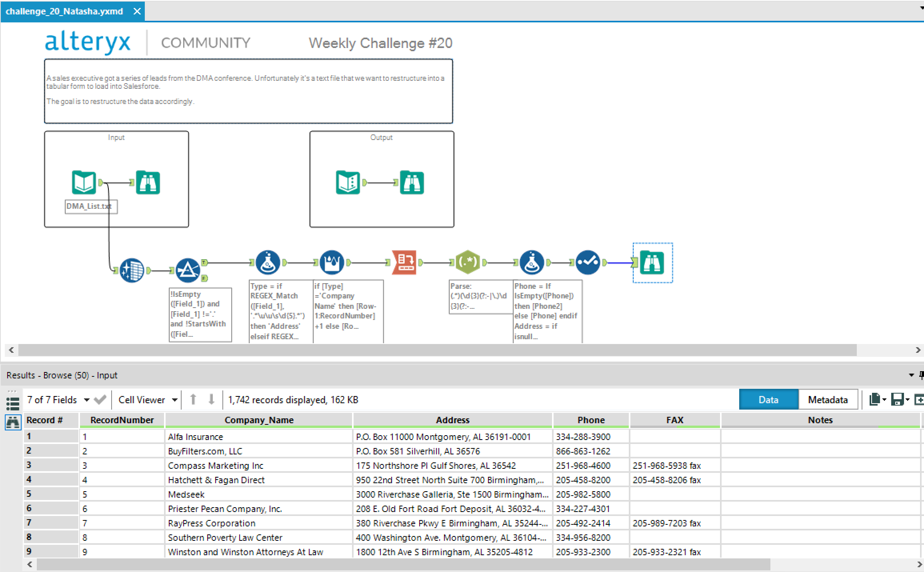Open the Formula tool with the REGEX_Match expression
This screenshot has height=572, width=924.
coord(267,263)
